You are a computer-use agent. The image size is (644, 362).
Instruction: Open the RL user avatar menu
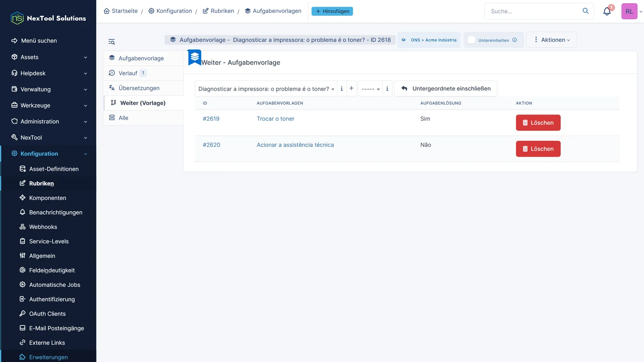pos(630,11)
